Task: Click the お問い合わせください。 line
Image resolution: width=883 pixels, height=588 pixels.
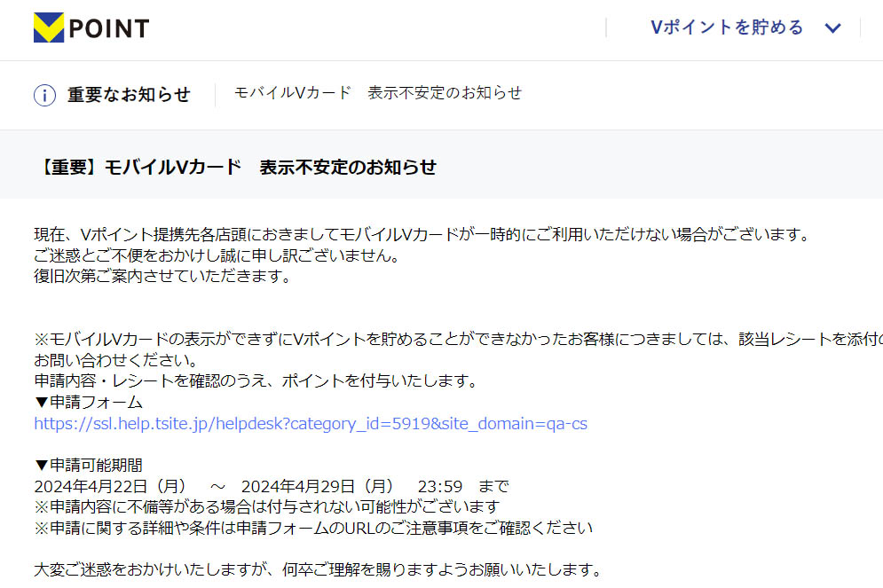Action: pos(116,360)
